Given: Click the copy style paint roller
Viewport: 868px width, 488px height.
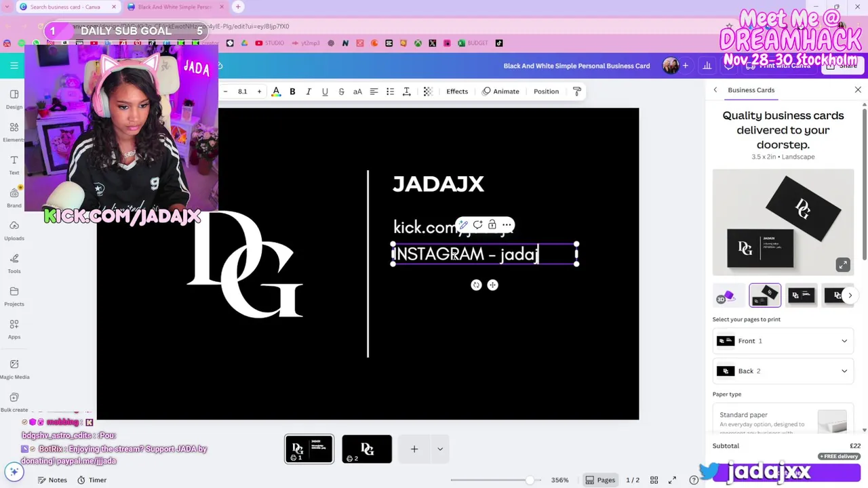Looking at the screenshot, I should (x=577, y=91).
